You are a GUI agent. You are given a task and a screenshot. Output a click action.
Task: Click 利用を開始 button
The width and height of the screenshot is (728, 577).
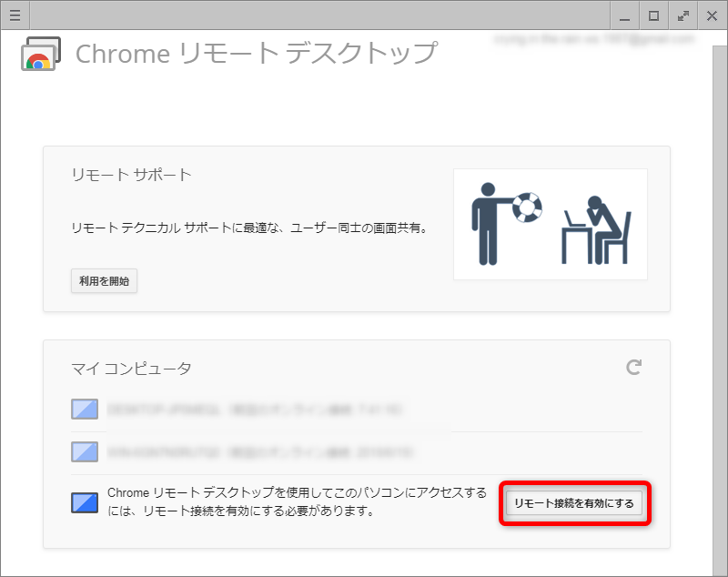click(x=104, y=281)
